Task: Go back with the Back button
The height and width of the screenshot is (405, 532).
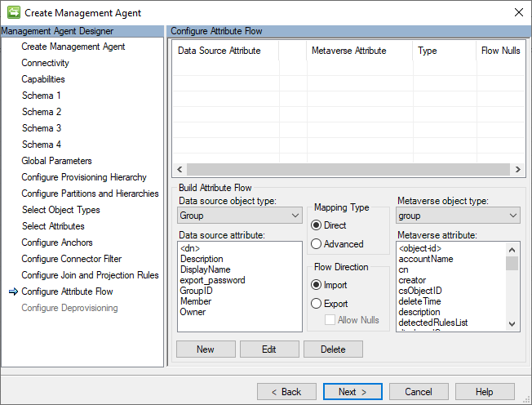Action: (286, 392)
